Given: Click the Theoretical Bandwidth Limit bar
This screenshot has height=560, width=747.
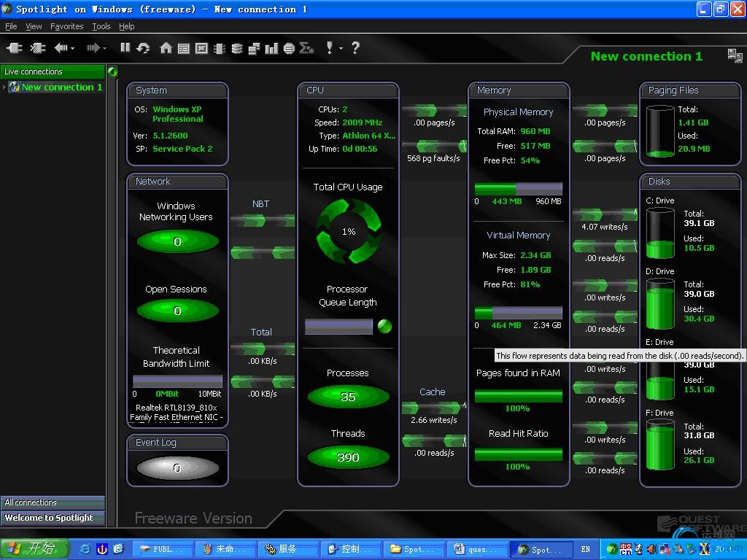Looking at the screenshot, I should [x=177, y=381].
